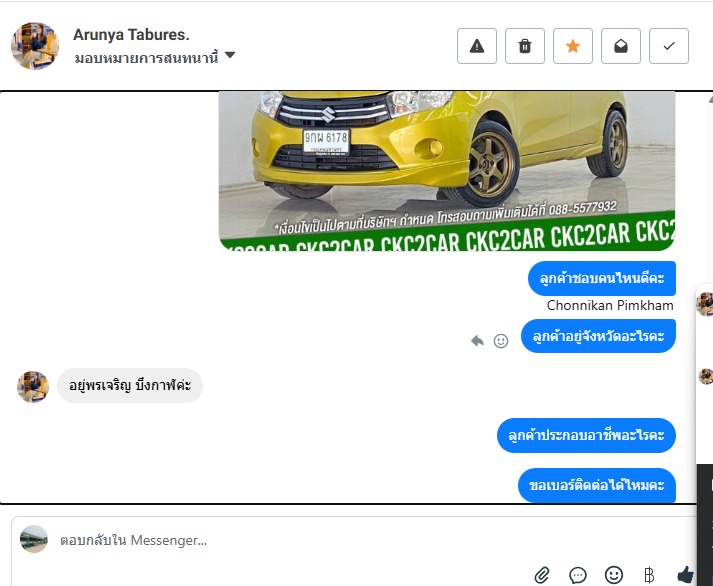Image resolution: width=713 pixels, height=586 pixels.
Task: Add emoji reaction to province message
Action: point(501,341)
